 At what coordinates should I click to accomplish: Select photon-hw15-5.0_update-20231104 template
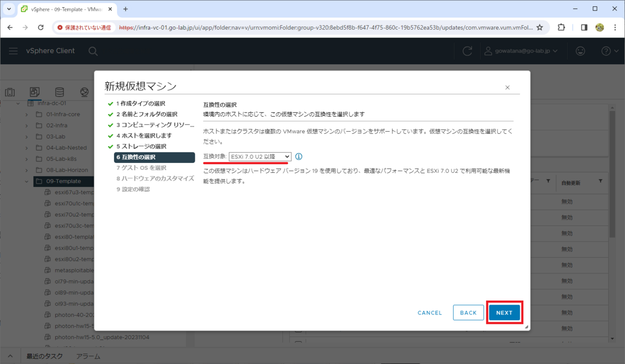click(102, 338)
